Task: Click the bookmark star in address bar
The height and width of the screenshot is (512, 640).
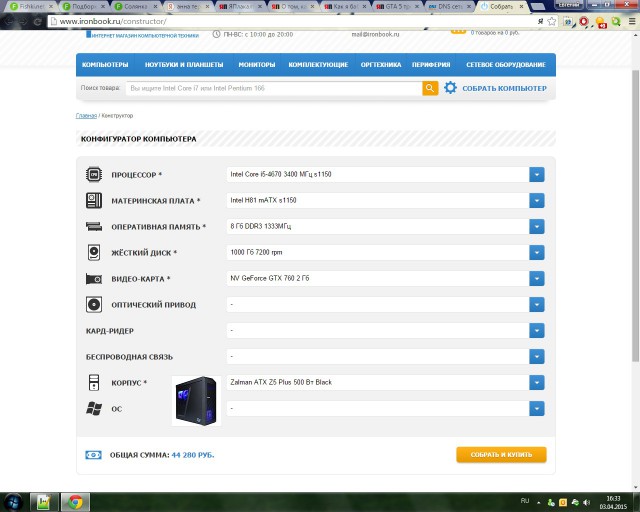Action: click(x=552, y=21)
